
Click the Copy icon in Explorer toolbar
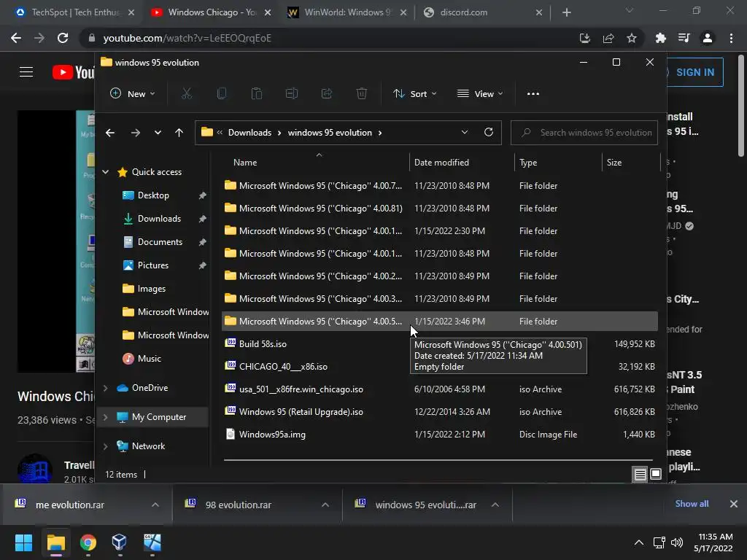point(222,93)
